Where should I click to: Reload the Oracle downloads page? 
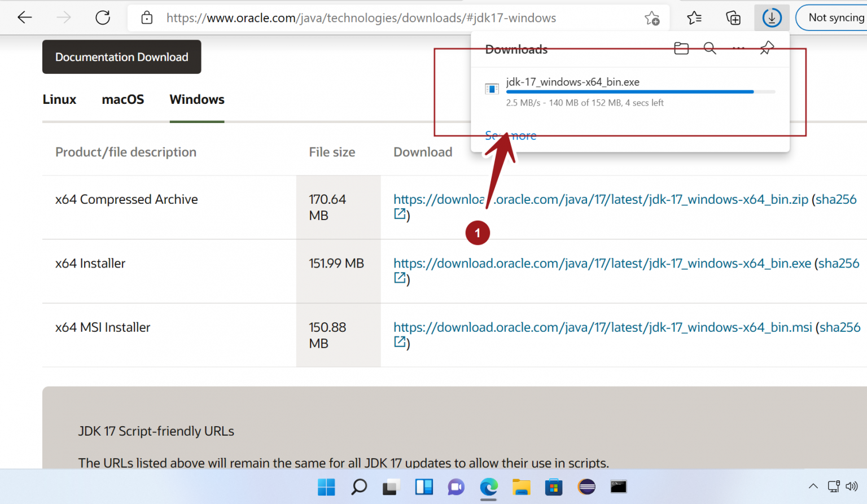pos(103,17)
